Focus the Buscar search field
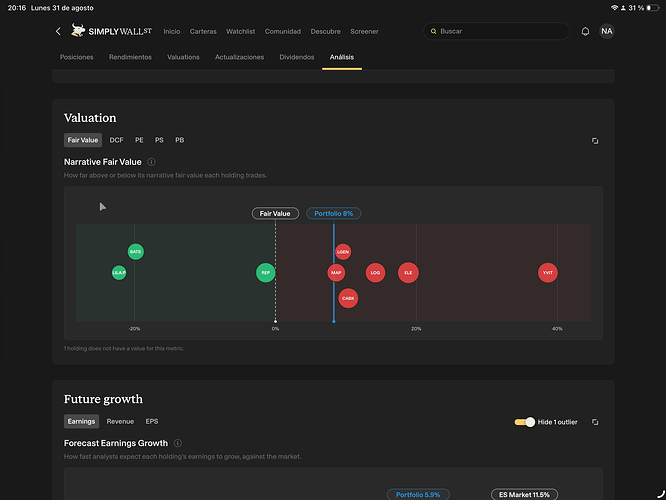This screenshot has height=500, width=666. click(x=496, y=31)
